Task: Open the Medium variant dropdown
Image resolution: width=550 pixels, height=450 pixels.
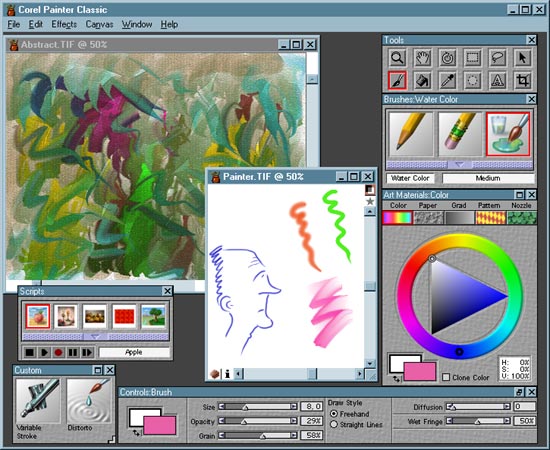Action: pyautogui.click(x=488, y=178)
